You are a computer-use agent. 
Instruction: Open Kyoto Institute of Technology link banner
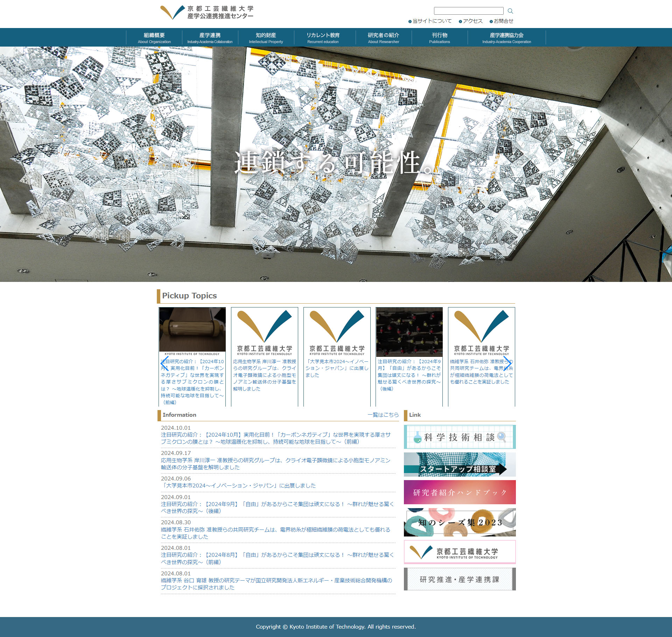tap(460, 552)
